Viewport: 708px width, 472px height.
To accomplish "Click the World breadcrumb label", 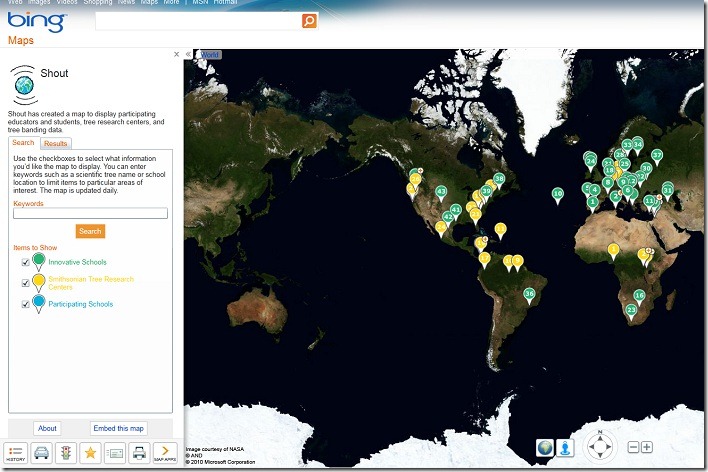I will (x=210, y=55).
